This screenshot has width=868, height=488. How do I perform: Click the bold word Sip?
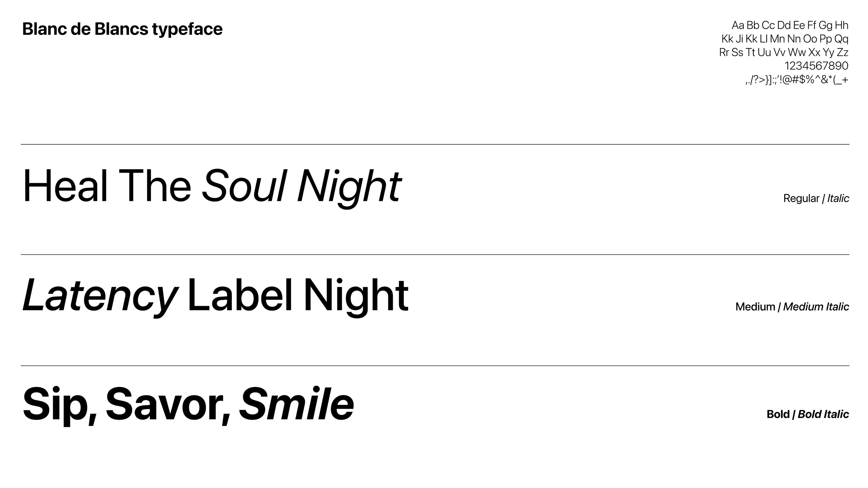(x=60, y=406)
